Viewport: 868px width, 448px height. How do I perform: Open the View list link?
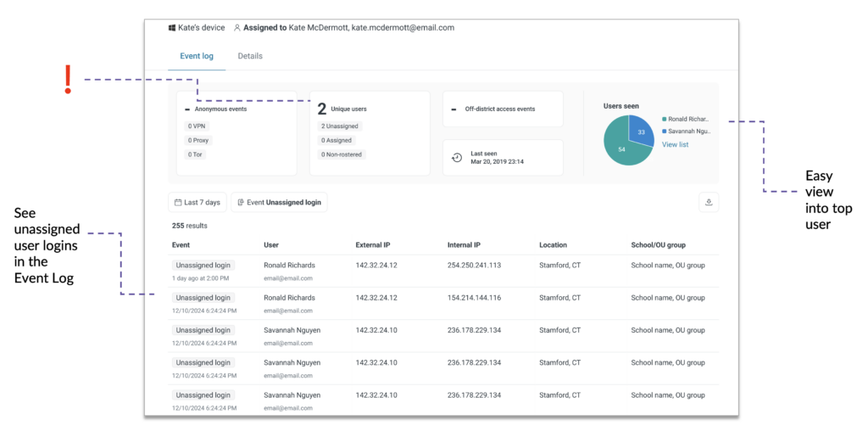675,145
